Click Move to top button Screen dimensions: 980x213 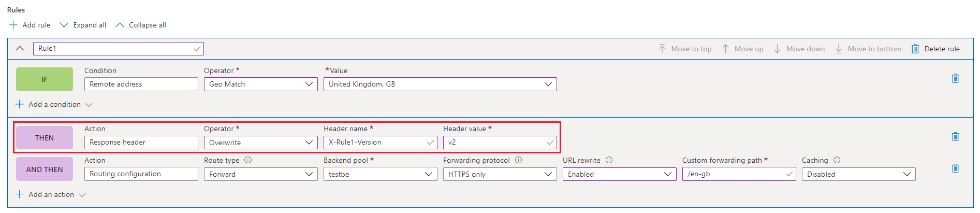pyautogui.click(x=685, y=49)
